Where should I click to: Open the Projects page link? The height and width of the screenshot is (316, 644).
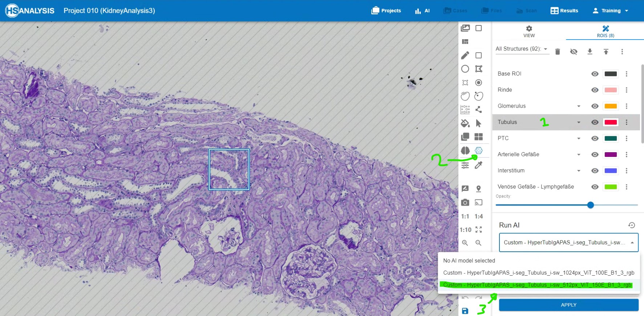386,11
